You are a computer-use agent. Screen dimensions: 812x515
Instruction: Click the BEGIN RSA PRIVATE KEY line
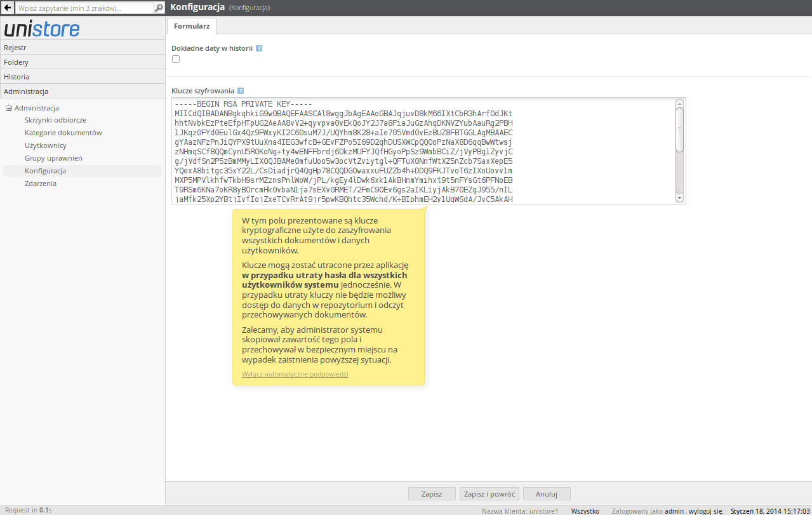pyautogui.click(x=243, y=104)
